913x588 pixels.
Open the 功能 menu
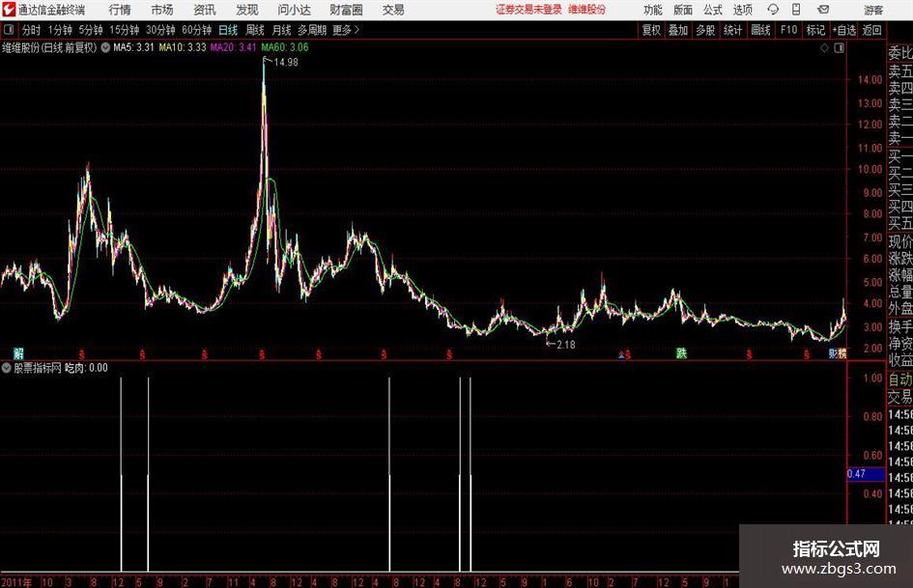click(653, 10)
